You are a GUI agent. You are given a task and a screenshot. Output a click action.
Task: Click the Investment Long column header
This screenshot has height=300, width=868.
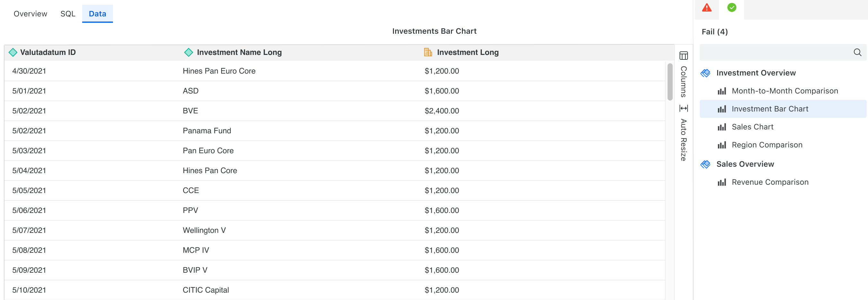click(x=467, y=52)
